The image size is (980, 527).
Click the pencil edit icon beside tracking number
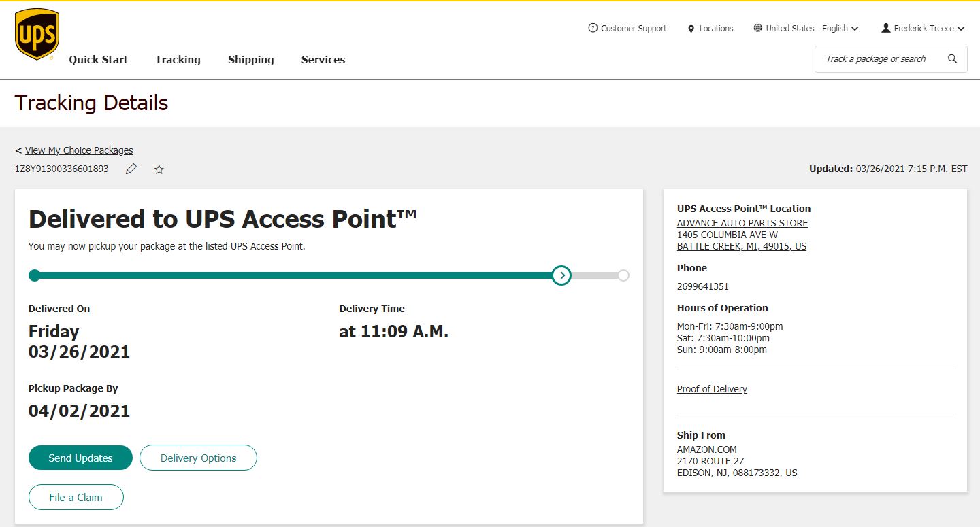(x=131, y=169)
